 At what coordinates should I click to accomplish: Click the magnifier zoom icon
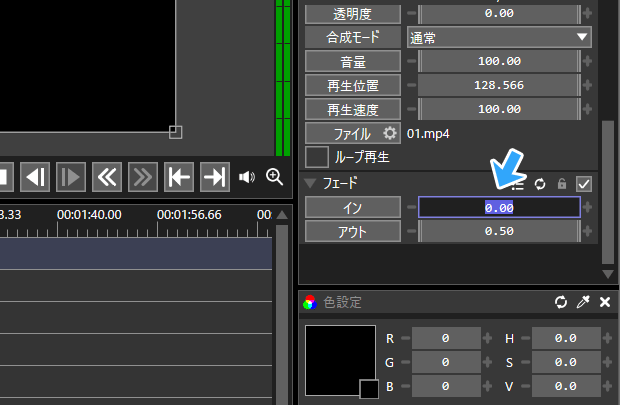tap(274, 176)
